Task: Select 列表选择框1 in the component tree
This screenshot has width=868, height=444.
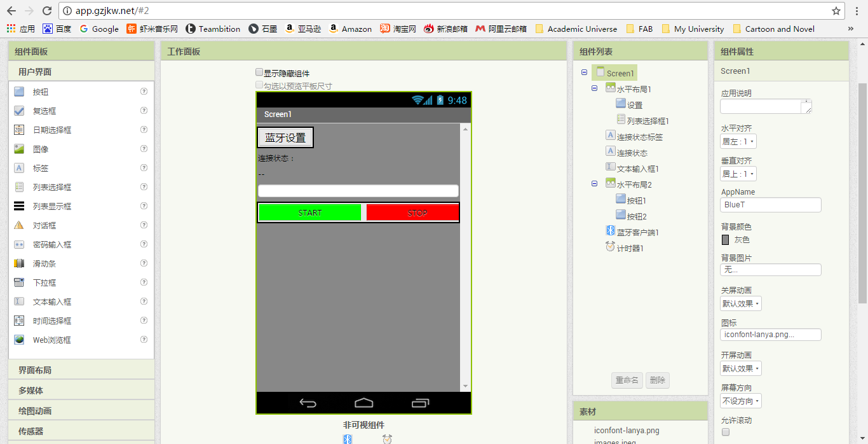Action: tap(648, 121)
